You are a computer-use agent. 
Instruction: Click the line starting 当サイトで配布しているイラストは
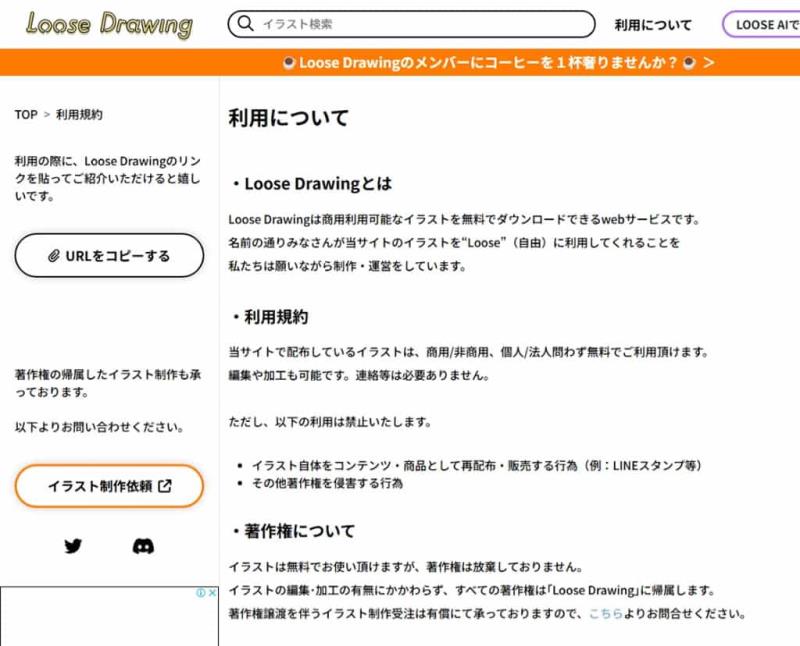pos(468,352)
